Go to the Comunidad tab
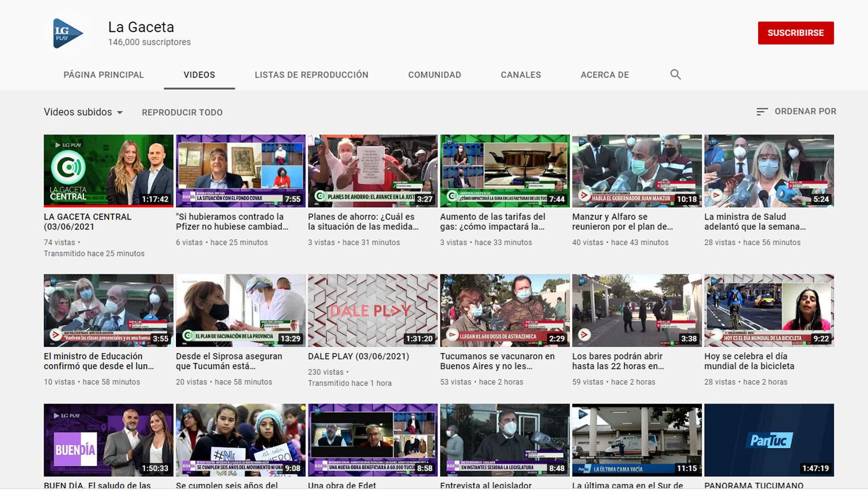868x492 pixels. pos(435,75)
